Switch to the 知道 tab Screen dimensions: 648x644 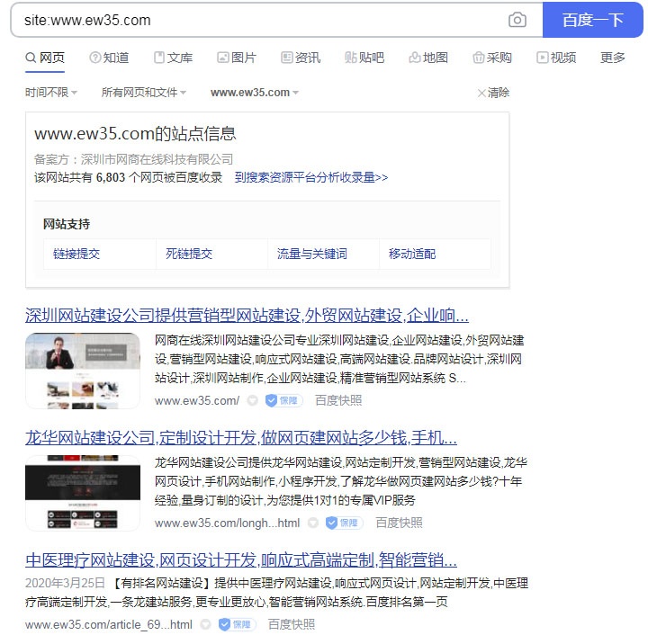[109, 58]
